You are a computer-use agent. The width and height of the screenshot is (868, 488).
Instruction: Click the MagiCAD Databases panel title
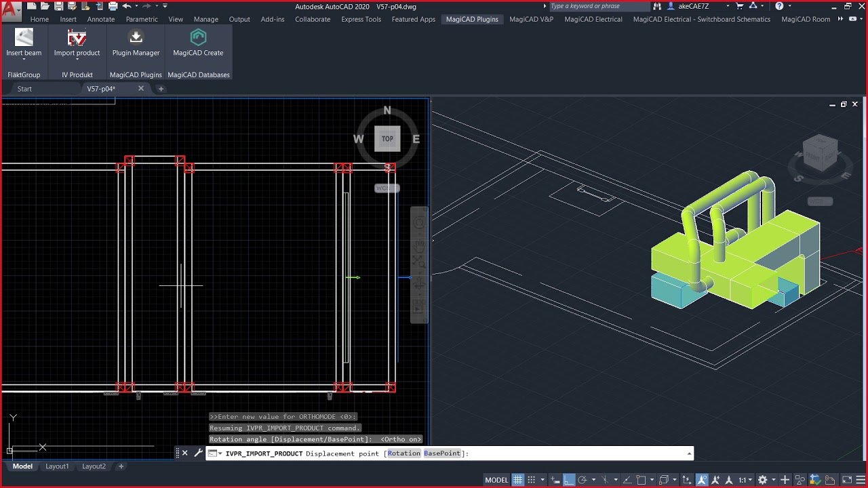(199, 75)
